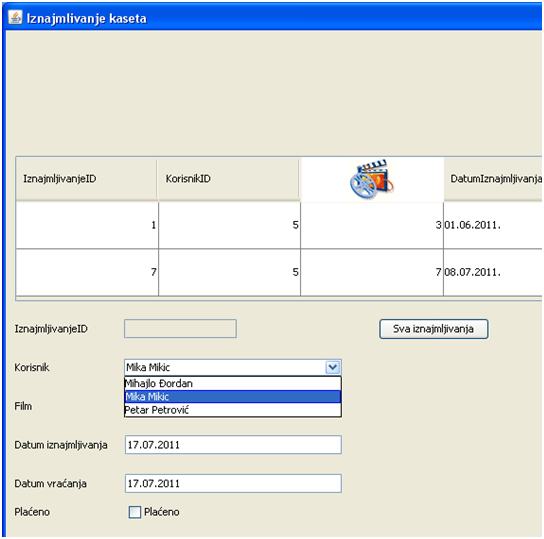Tick the Plaćeno checkbox
The image size is (544, 539).
[135, 512]
